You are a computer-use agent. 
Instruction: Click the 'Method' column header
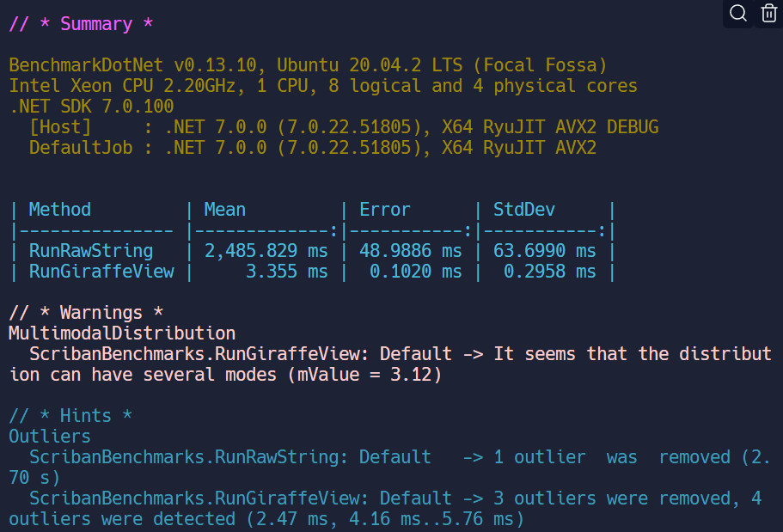pyautogui.click(x=60, y=210)
